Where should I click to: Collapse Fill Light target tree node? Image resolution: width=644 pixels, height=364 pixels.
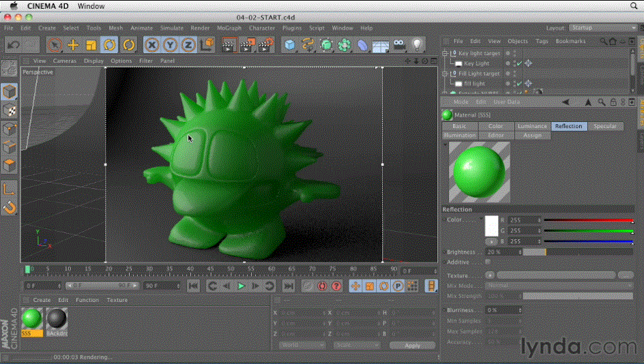click(x=445, y=74)
